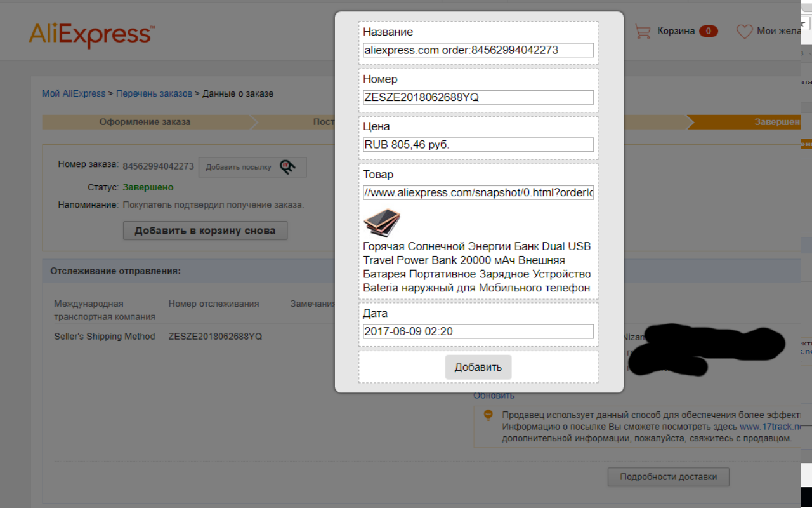Viewport: 812px width, 508px height.
Task: Click the Добавить button in popup
Action: coord(478,367)
